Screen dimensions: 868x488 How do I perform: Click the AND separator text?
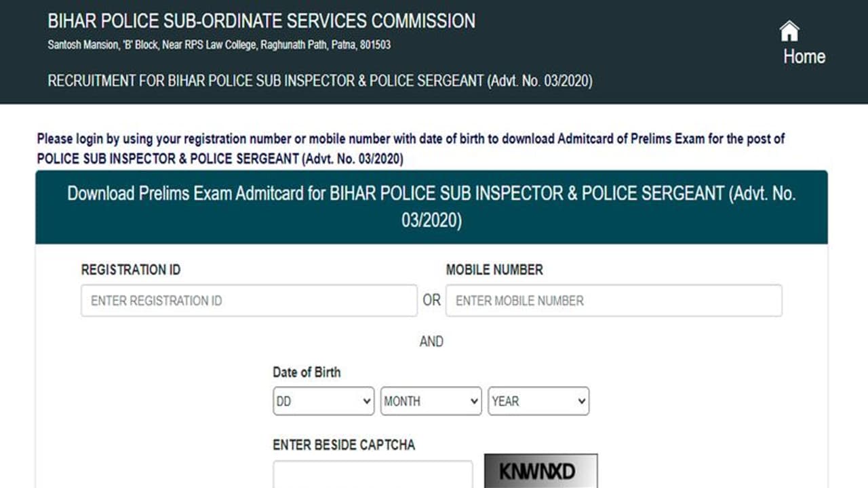pyautogui.click(x=432, y=342)
